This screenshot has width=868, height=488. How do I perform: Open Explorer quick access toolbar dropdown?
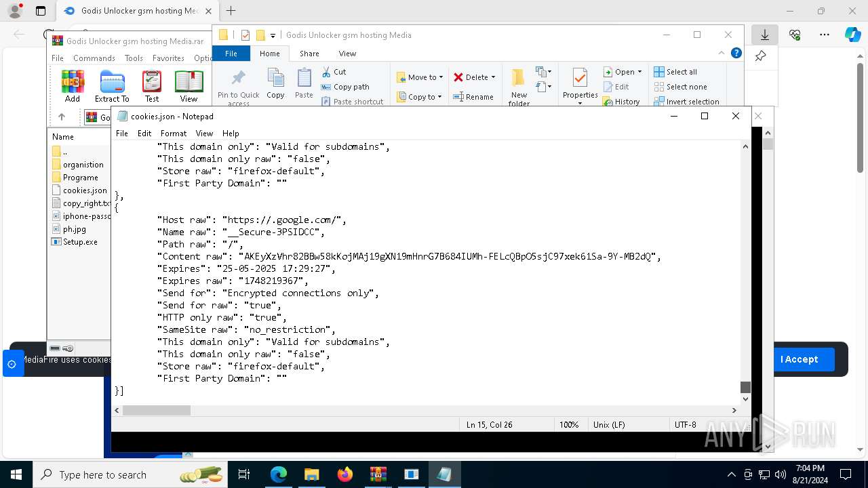[273, 35]
